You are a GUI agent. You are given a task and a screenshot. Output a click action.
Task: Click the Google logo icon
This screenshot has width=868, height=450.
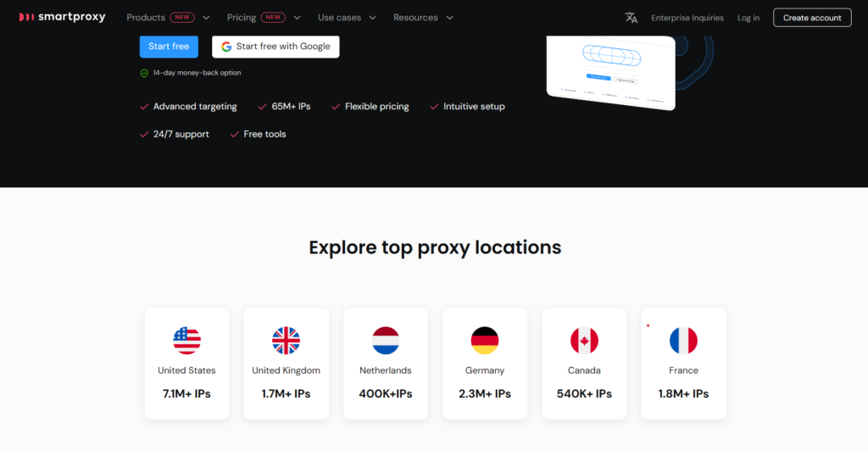226,47
